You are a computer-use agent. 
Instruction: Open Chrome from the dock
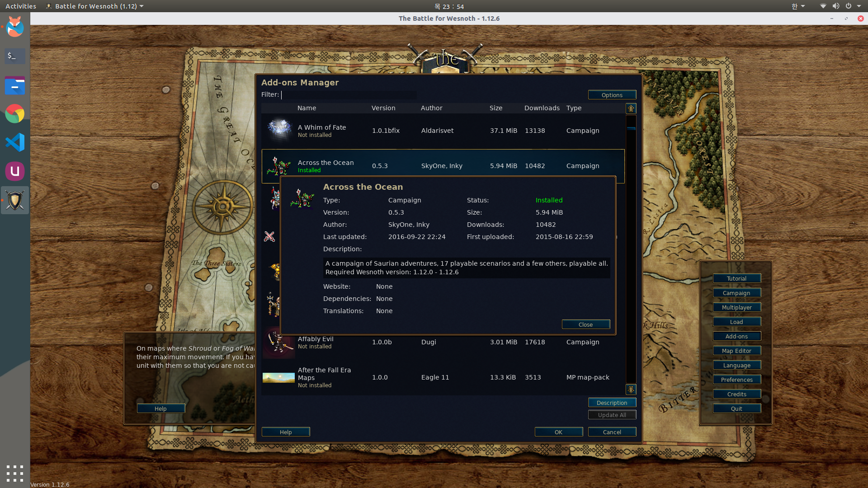click(x=15, y=114)
